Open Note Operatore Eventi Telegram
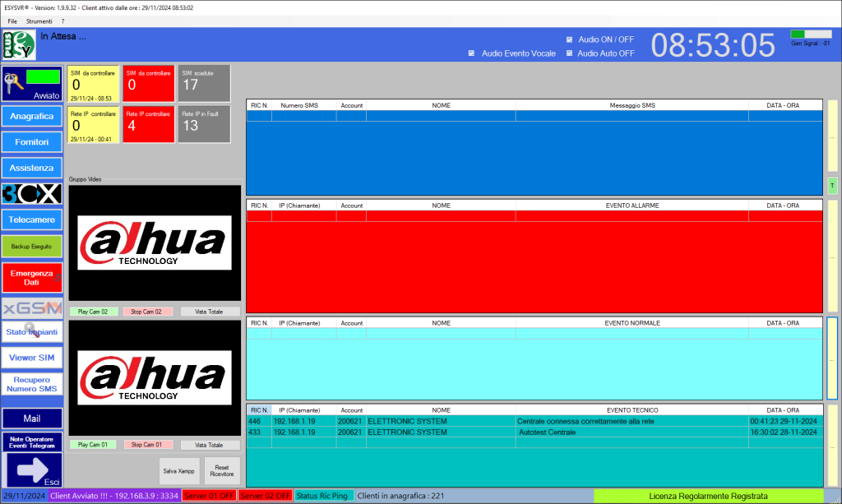Screen dimensions: 842x504 [32, 442]
